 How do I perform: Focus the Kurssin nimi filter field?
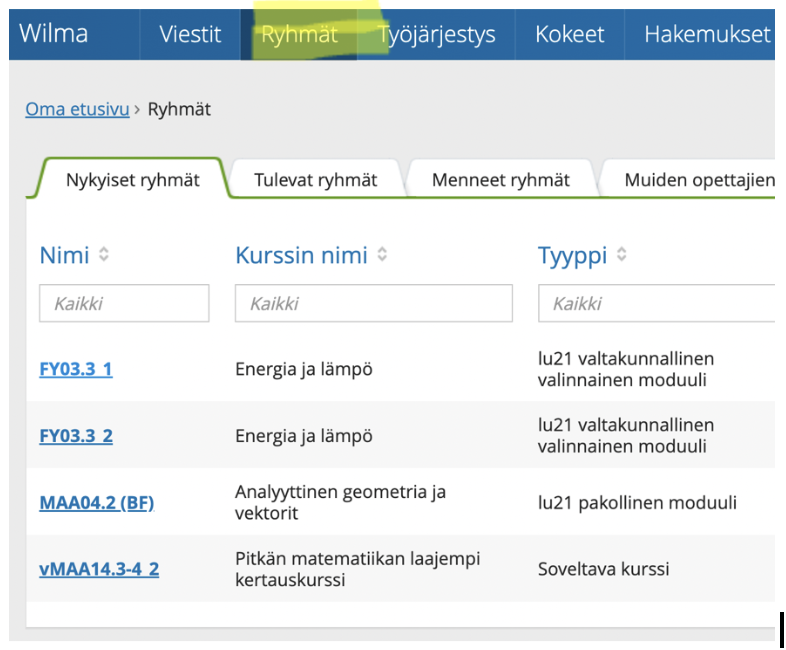[374, 303]
